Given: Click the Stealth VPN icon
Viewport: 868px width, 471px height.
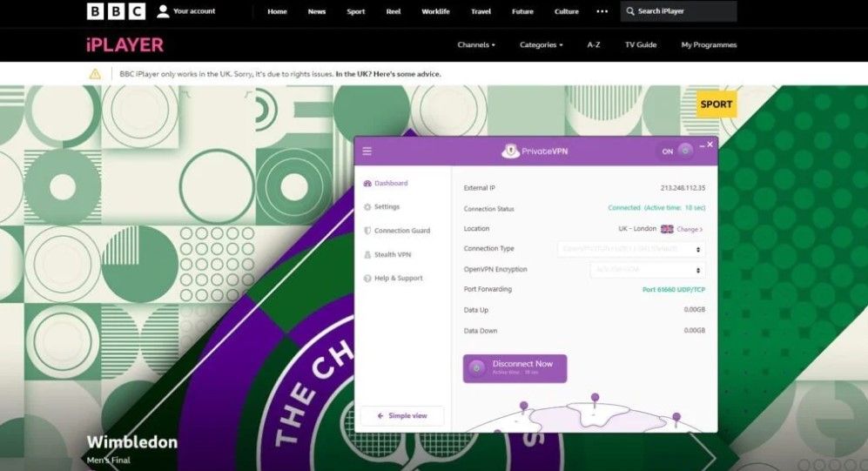Looking at the screenshot, I should (x=367, y=254).
